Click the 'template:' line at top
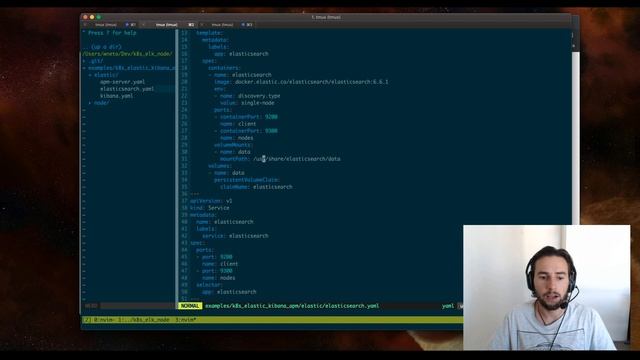 pos(209,33)
